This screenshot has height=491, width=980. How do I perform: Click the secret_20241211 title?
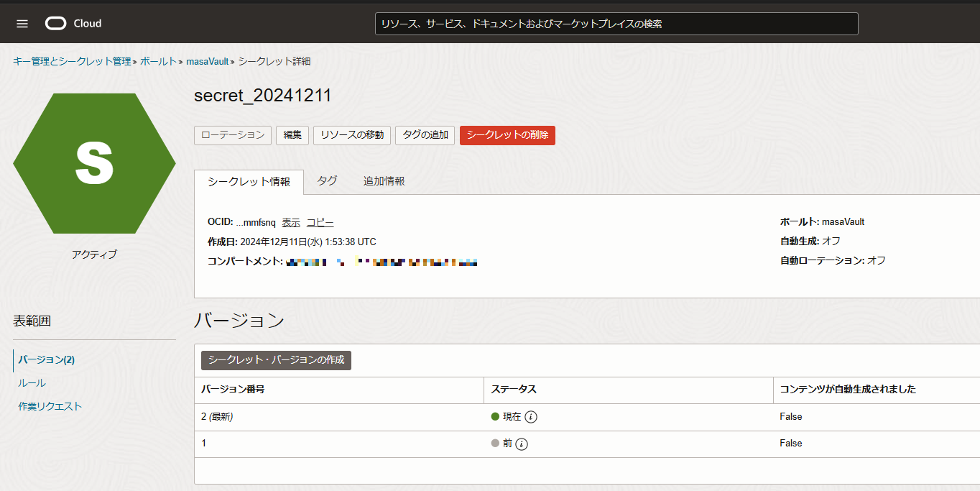[263, 96]
